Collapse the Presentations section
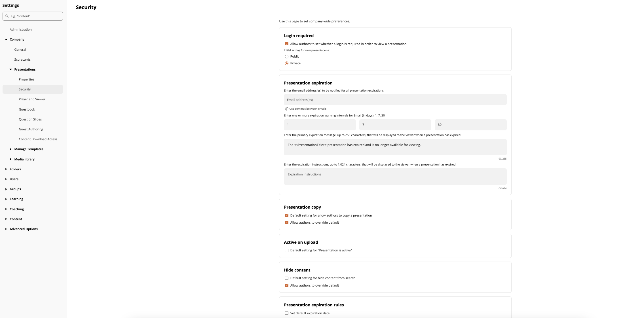The width and height of the screenshot is (644, 318). (x=11, y=69)
